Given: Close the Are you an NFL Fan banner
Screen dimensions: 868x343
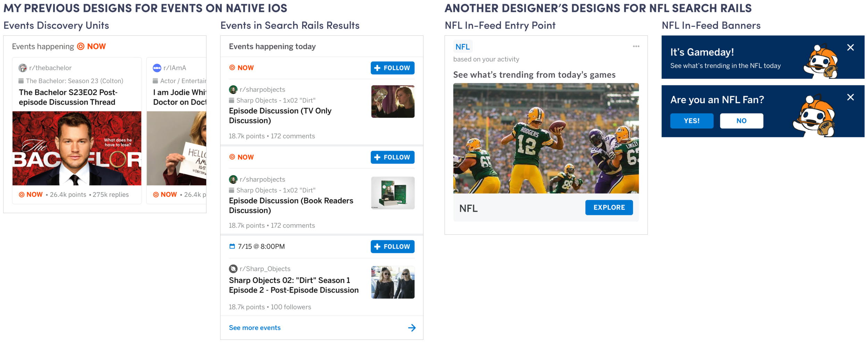Looking at the screenshot, I should (x=850, y=97).
